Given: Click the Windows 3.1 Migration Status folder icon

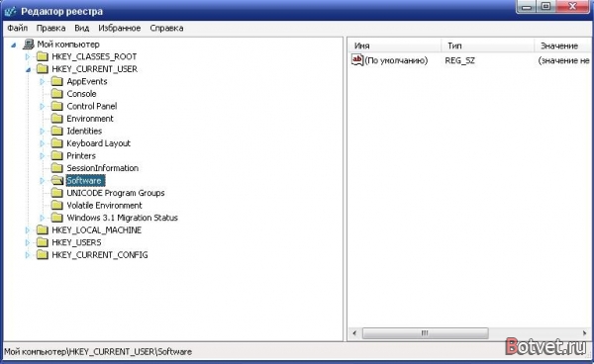Looking at the screenshot, I should coord(56,218).
